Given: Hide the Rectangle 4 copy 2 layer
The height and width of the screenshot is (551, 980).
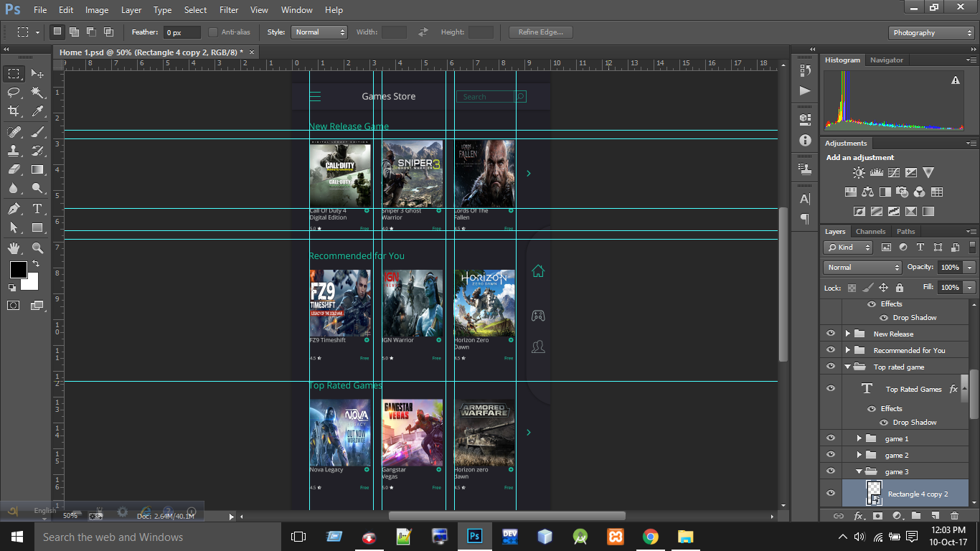Looking at the screenshot, I should coord(831,494).
